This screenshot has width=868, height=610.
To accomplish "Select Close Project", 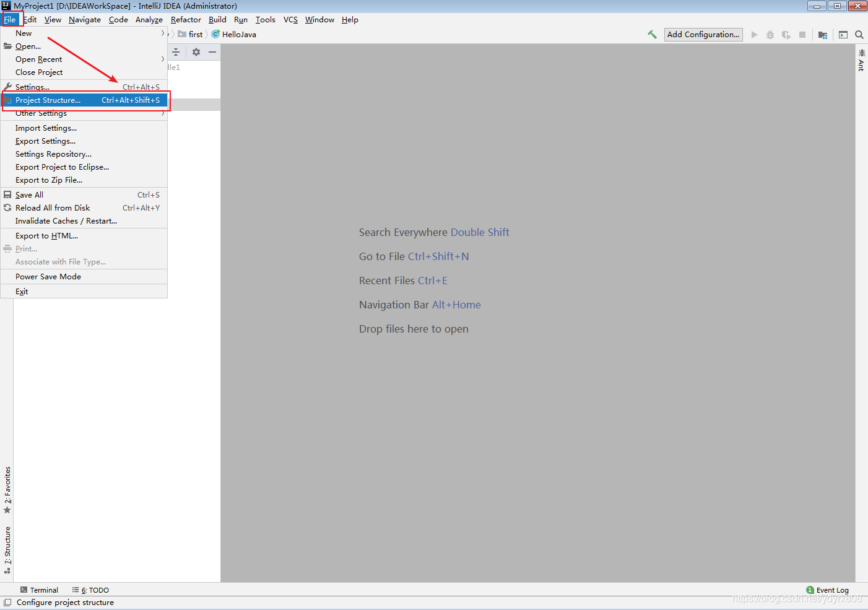I will pyautogui.click(x=84, y=72).
